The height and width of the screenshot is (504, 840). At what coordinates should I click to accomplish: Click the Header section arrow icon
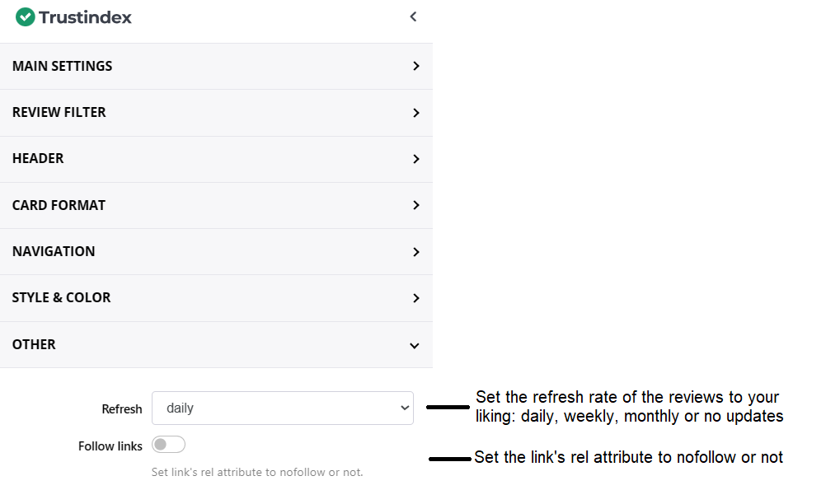click(x=416, y=159)
